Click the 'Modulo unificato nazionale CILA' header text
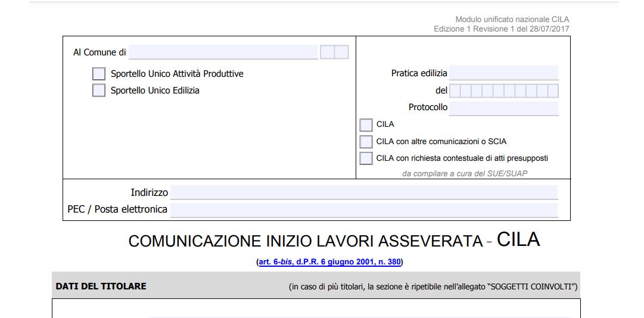This screenshot has height=318, width=644. 512,20
